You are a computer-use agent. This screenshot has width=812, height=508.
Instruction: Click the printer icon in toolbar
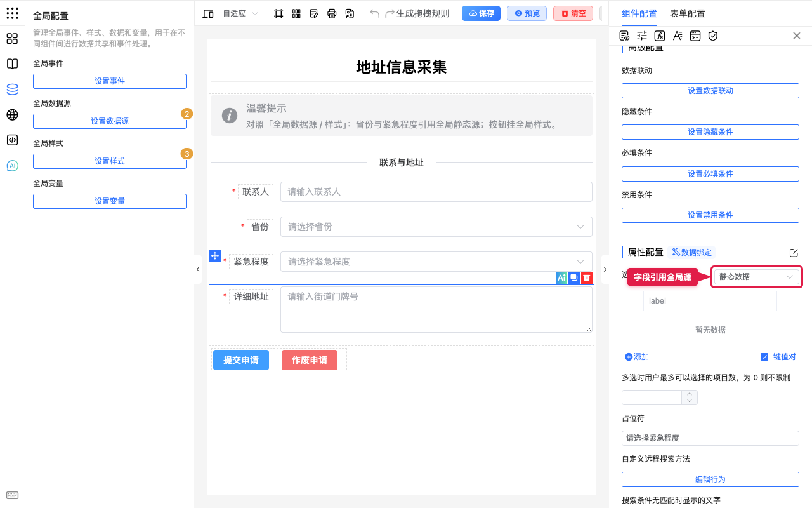(x=332, y=13)
